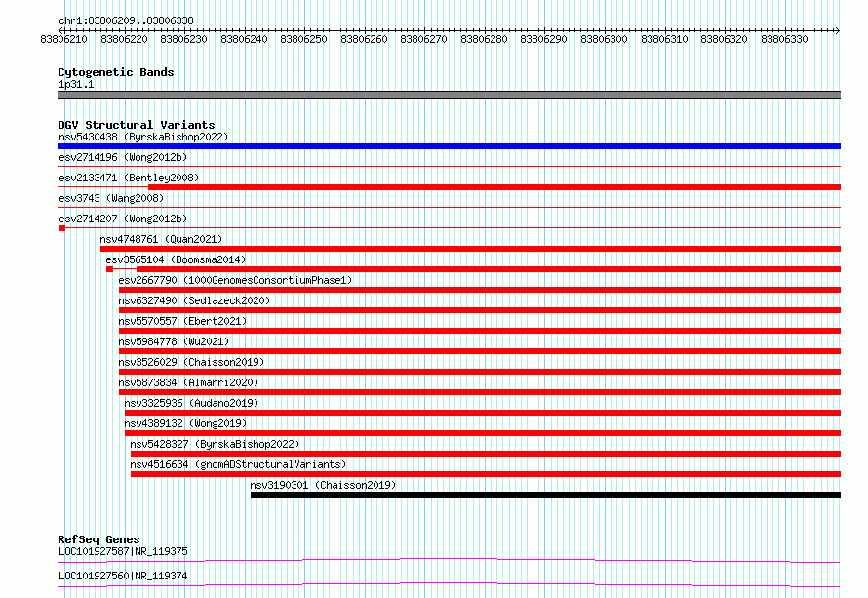Open variant esv2133471 (Bentley2008) label

click(x=129, y=178)
